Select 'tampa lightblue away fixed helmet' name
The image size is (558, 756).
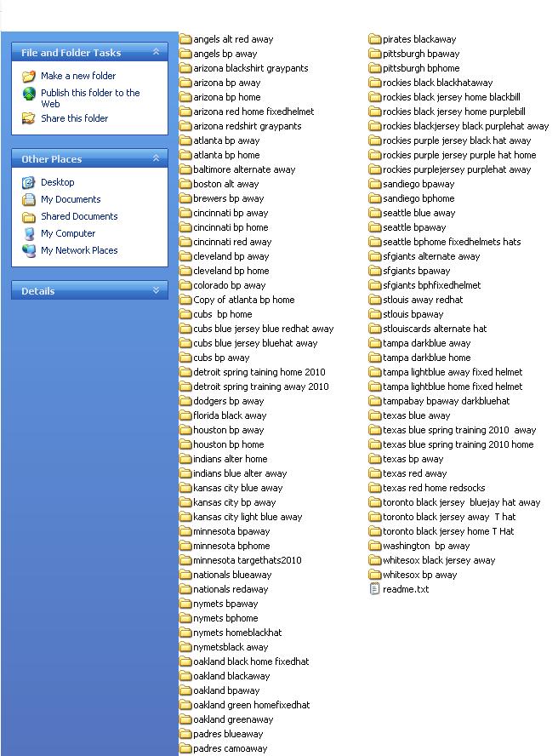pos(453,372)
